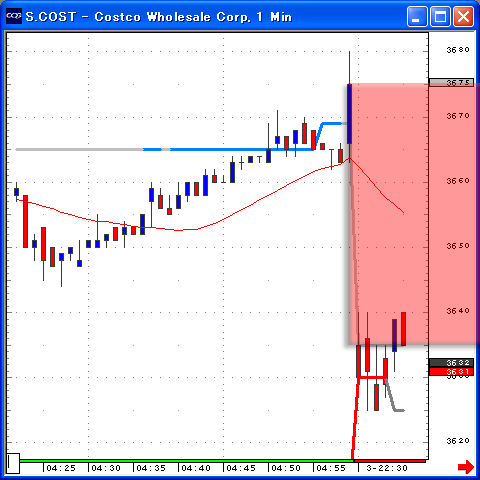Click the 36.50 price scale label
The width and height of the screenshot is (480, 480).
tap(458, 246)
